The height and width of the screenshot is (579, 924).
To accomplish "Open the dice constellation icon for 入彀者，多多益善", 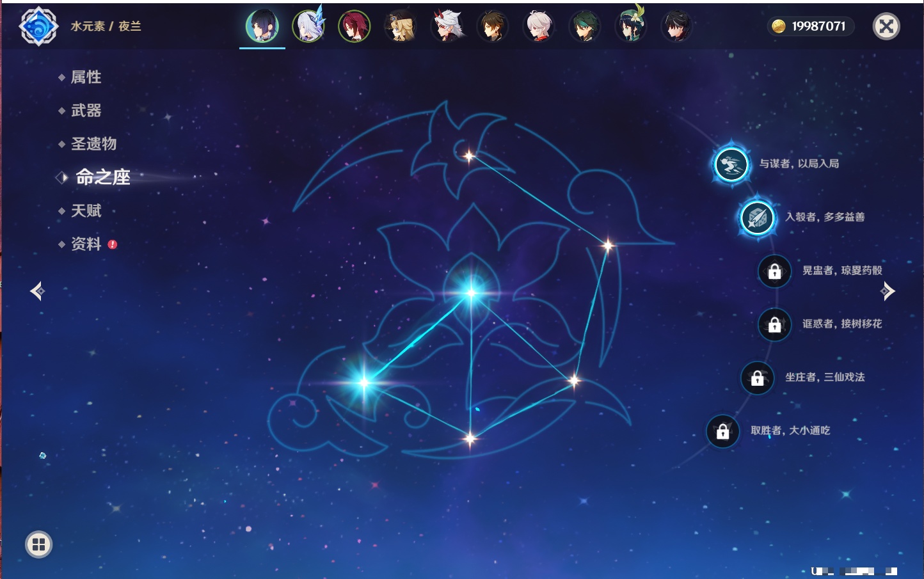I will click(757, 218).
